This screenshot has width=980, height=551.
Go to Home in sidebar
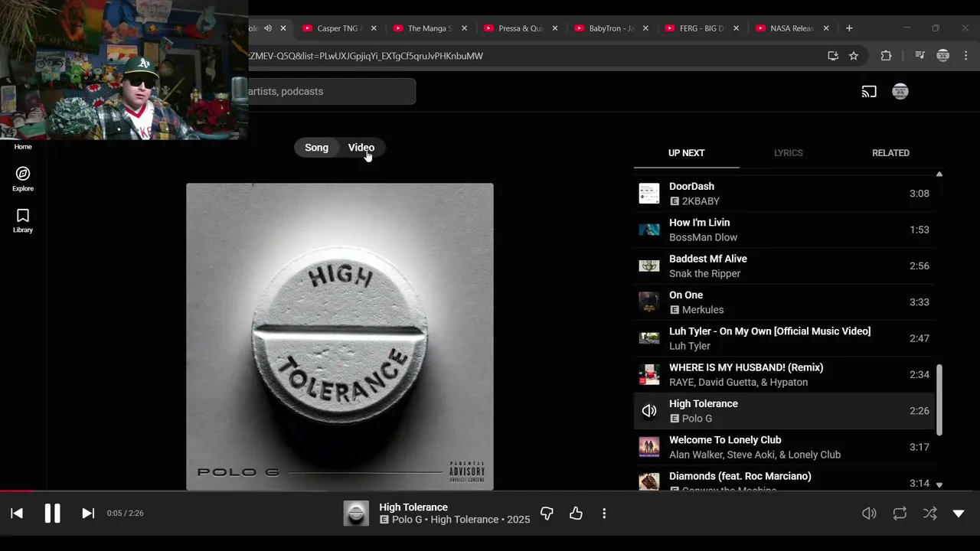[23, 146]
